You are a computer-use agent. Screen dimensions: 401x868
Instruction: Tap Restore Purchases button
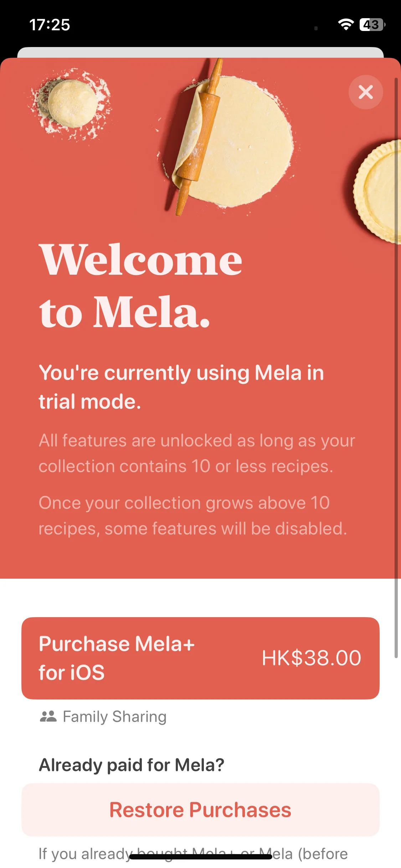[200, 810]
